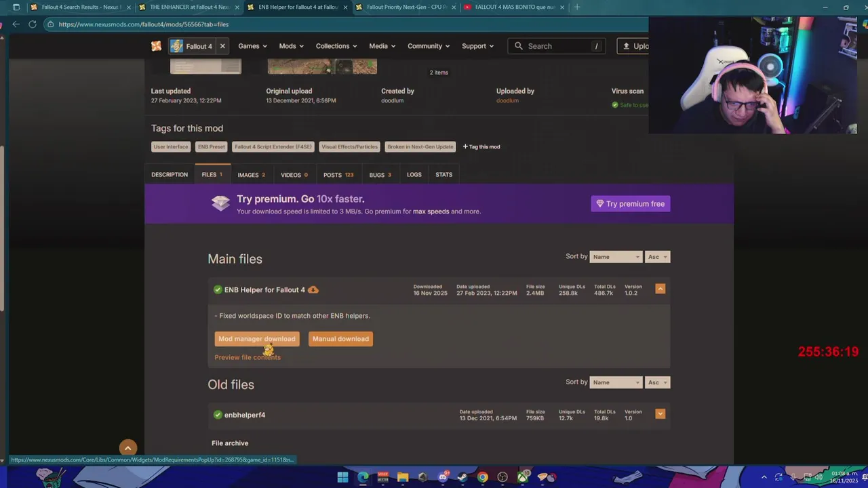Click the Fallout 4 game selector button

point(192,46)
